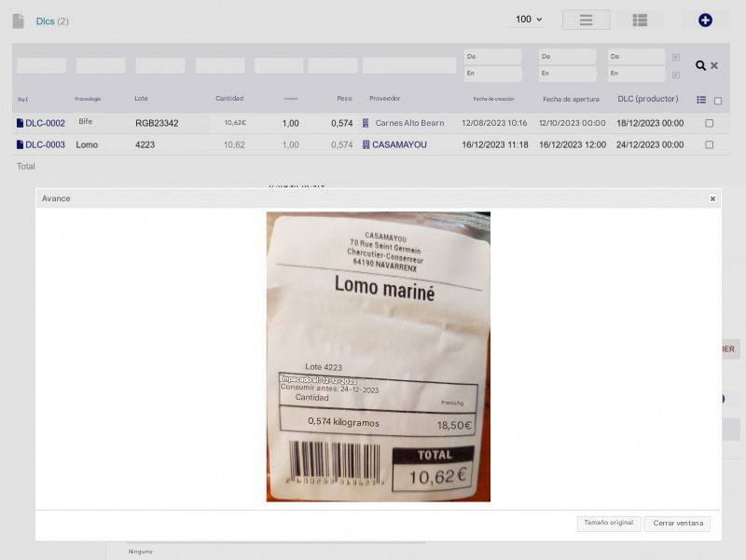Open supplier Carnes Alto Bearn
Viewport: 746px width, 560px height.
pyautogui.click(x=409, y=123)
